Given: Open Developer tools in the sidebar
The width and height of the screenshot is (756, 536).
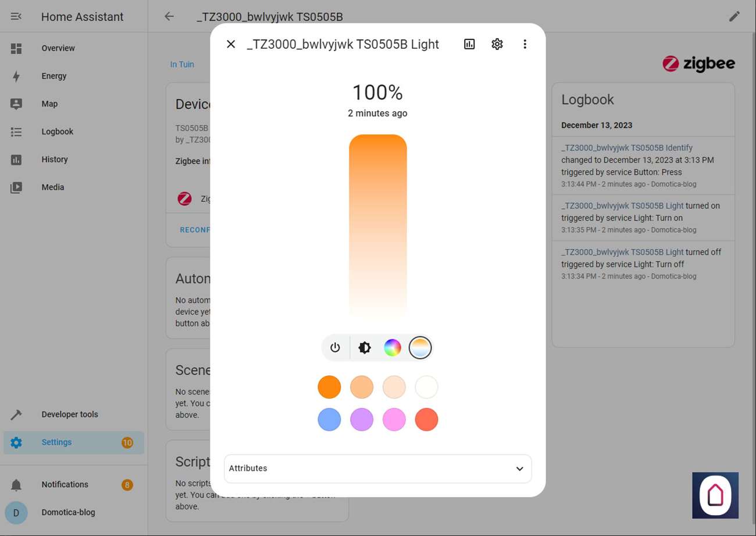Looking at the screenshot, I should point(74,414).
